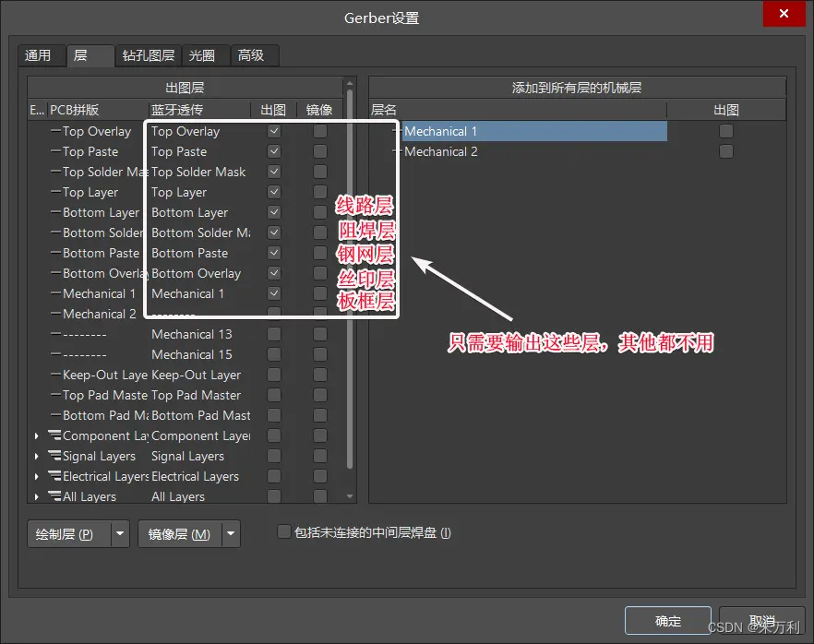The height and width of the screenshot is (644, 814).
Task: Open the 绘制层 dropdown arrow
Action: pyautogui.click(x=119, y=534)
